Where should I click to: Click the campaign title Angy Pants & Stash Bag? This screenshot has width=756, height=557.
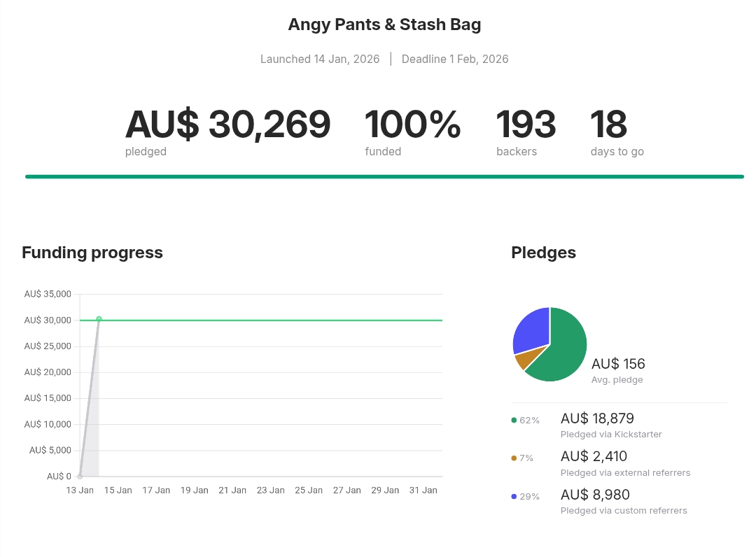(384, 25)
